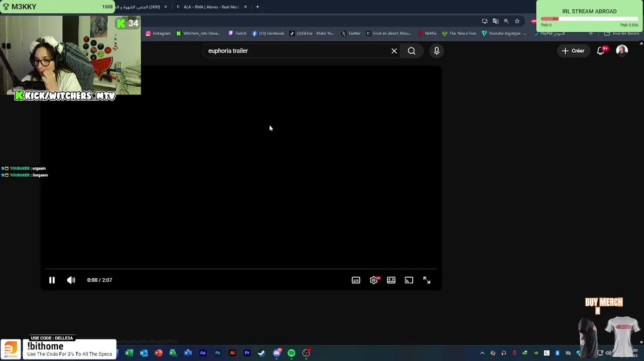Mute the video volume
Image resolution: width=644 pixels, height=361 pixels.
coord(71,280)
